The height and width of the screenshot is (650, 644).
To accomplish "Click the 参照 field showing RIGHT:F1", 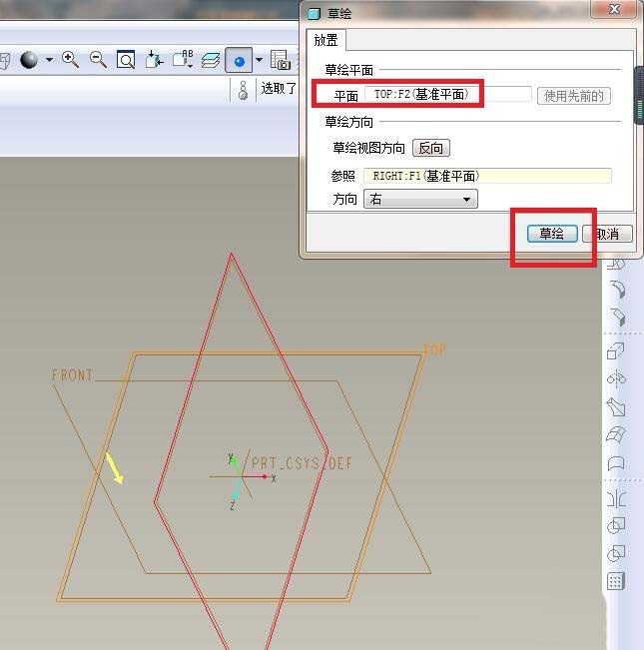I will pyautogui.click(x=487, y=176).
